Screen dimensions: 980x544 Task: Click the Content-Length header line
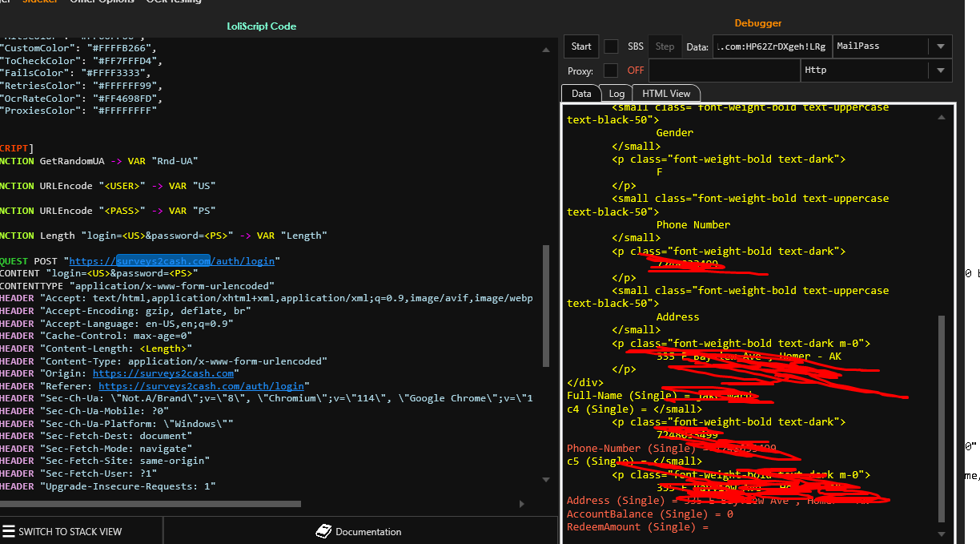point(96,349)
